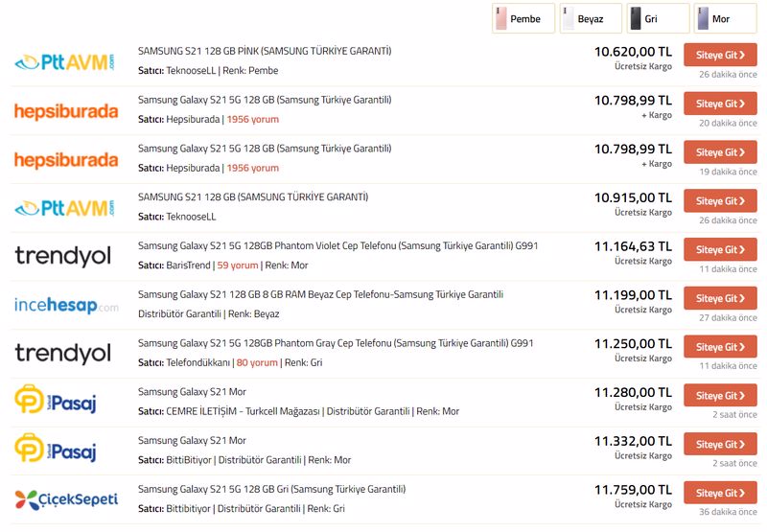Go to site for 10.620,00 TL offer
The height and width of the screenshot is (532, 767).
[720, 55]
